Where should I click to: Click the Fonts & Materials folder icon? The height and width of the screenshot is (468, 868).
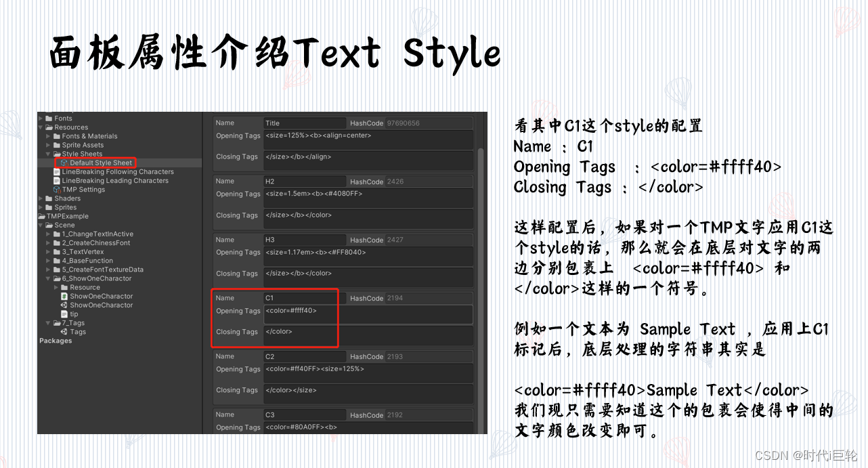coord(58,136)
